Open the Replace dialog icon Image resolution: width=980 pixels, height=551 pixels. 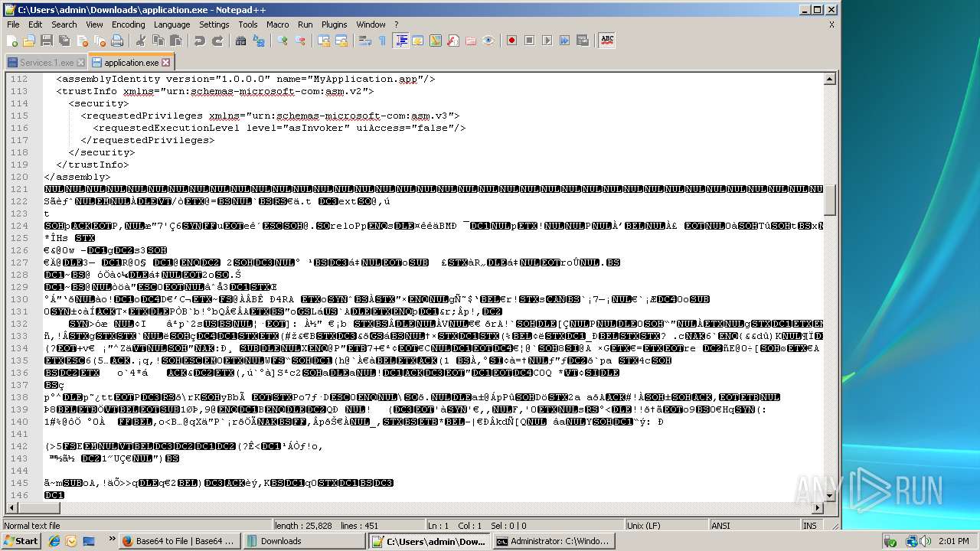(259, 41)
